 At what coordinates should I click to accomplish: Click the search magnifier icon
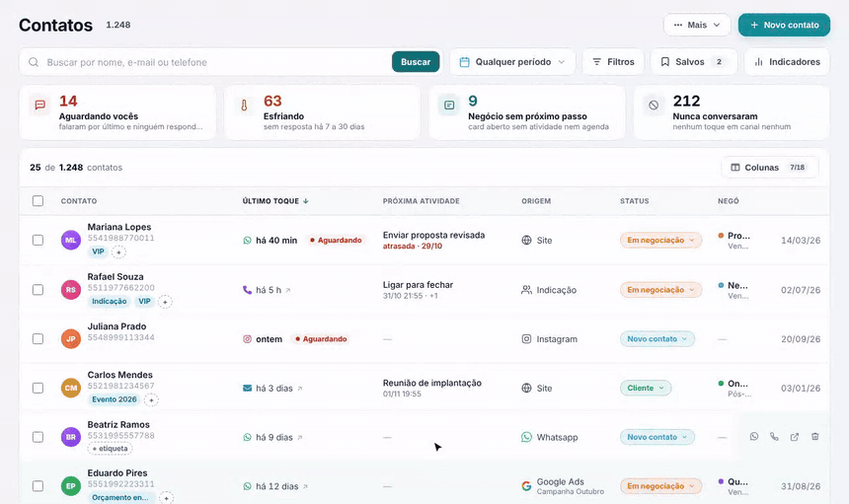(x=34, y=62)
